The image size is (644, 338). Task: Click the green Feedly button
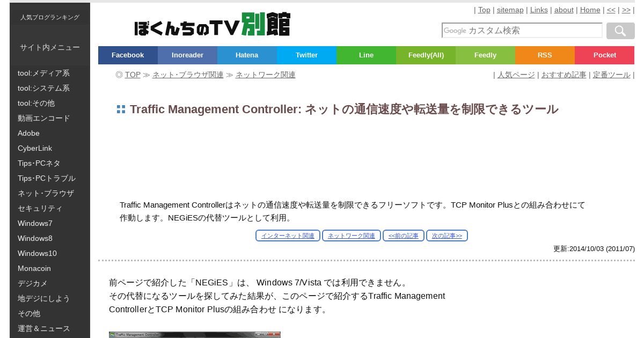[485, 55]
